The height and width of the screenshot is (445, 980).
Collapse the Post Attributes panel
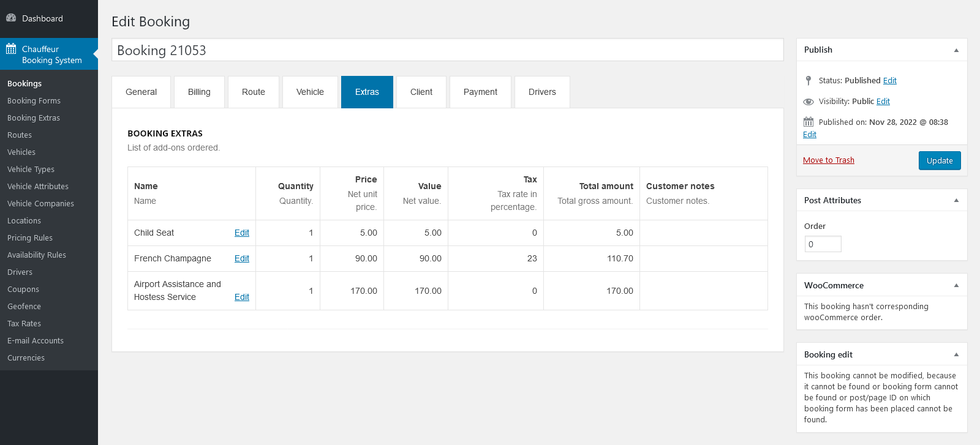(x=956, y=200)
